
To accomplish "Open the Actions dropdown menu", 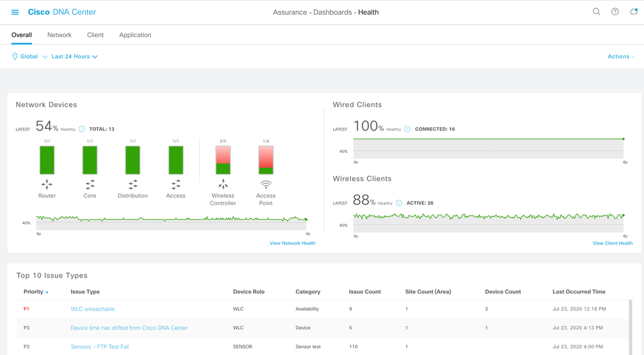I will click(621, 56).
